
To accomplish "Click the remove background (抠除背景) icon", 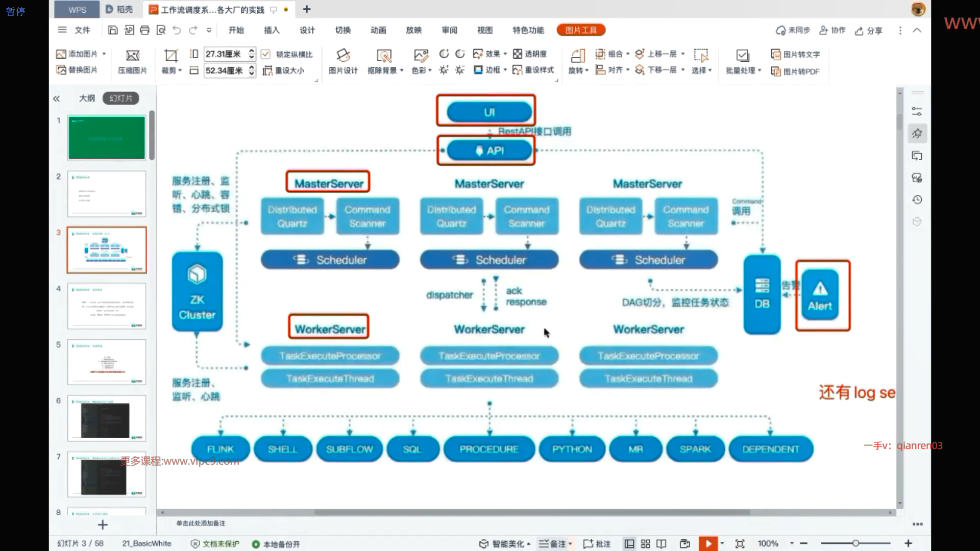I will (x=384, y=56).
